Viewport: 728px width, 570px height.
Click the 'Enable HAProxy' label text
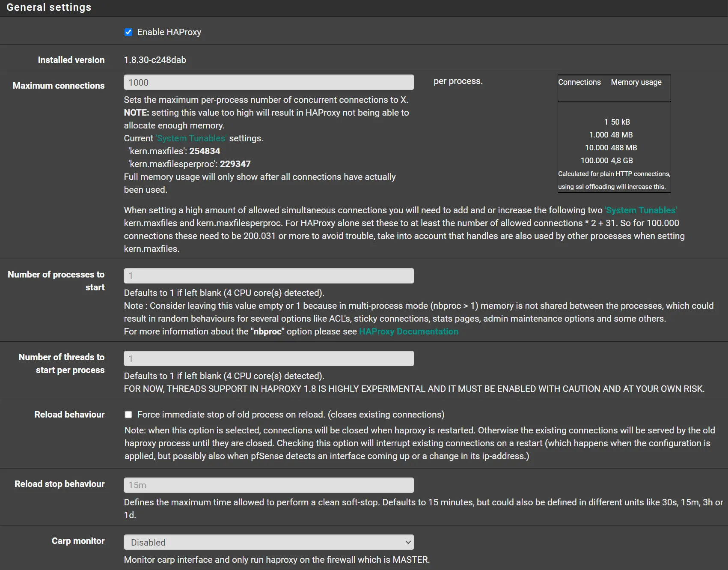pyautogui.click(x=169, y=32)
